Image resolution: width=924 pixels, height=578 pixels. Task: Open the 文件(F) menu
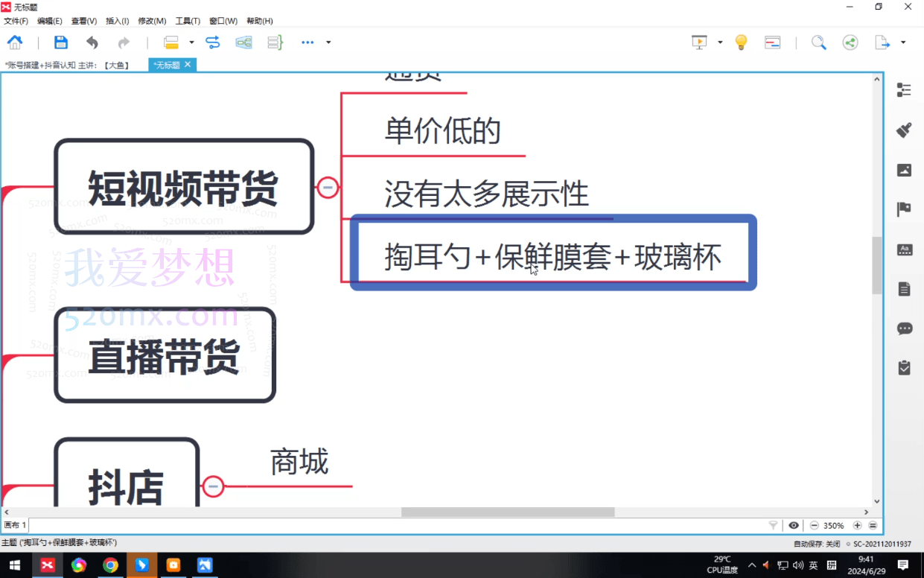tap(16, 21)
